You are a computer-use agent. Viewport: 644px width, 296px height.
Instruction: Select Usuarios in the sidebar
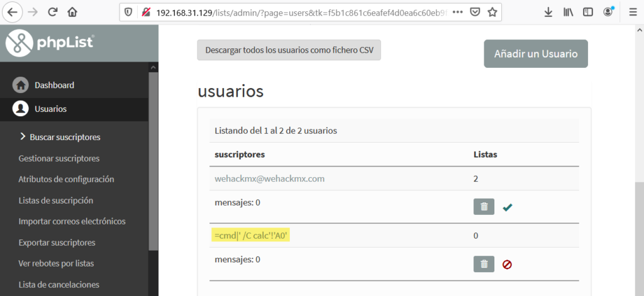pos(50,109)
